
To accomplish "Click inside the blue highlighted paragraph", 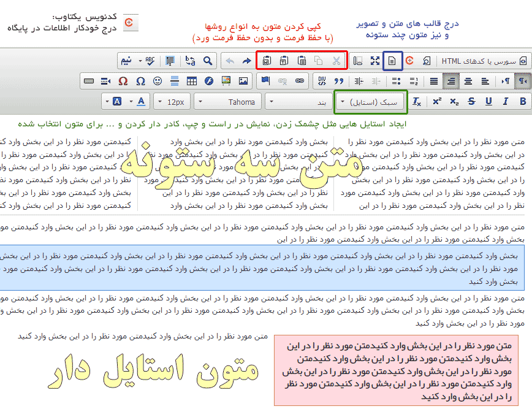I will pos(264,267).
